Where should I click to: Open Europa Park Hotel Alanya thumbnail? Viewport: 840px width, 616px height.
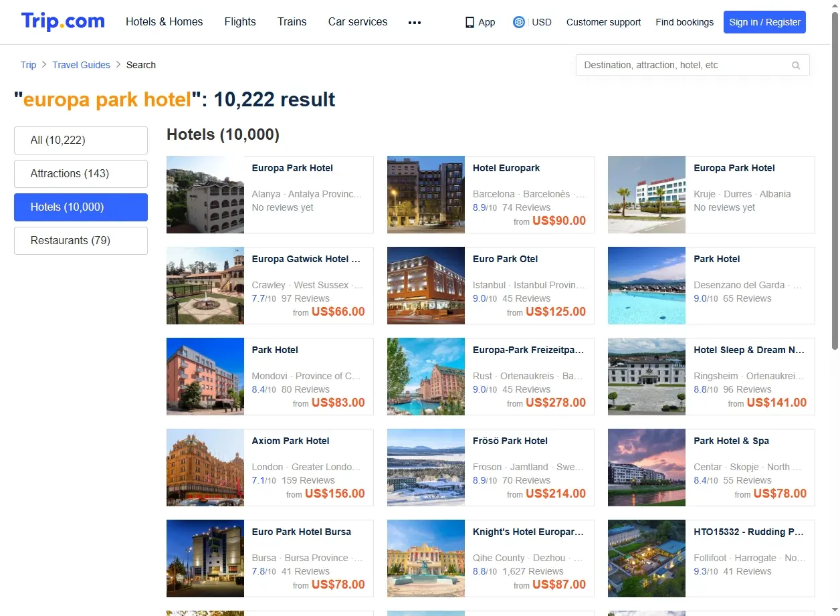[205, 195]
